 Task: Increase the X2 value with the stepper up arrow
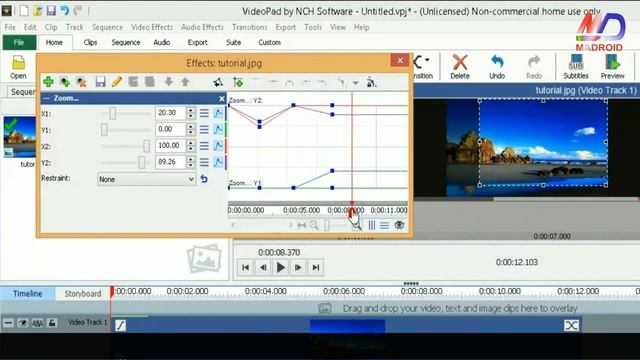point(191,142)
